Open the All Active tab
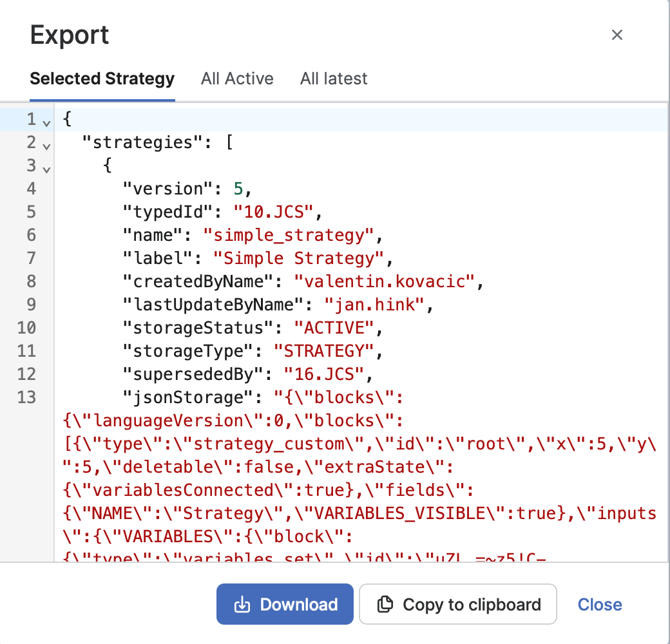Image resolution: width=670 pixels, height=644 pixels. click(237, 79)
